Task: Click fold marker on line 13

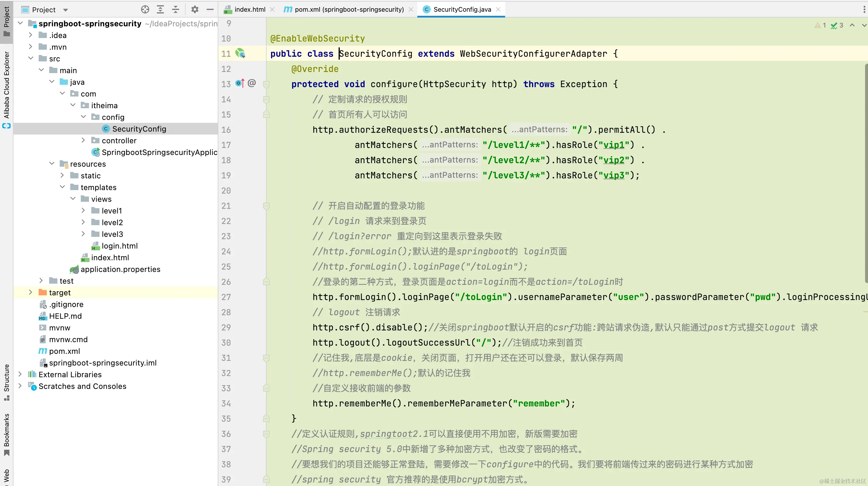Action: (x=266, y=84)
